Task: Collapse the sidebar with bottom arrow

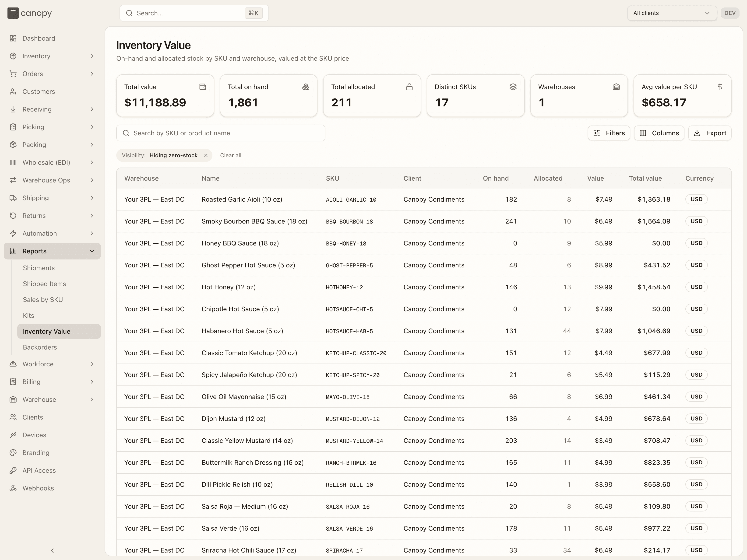Action: click(52, 550)
